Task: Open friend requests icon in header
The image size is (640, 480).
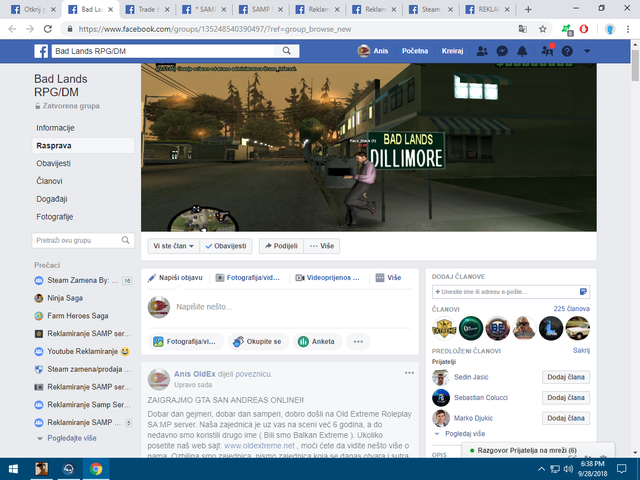Action: coord(482,51)
